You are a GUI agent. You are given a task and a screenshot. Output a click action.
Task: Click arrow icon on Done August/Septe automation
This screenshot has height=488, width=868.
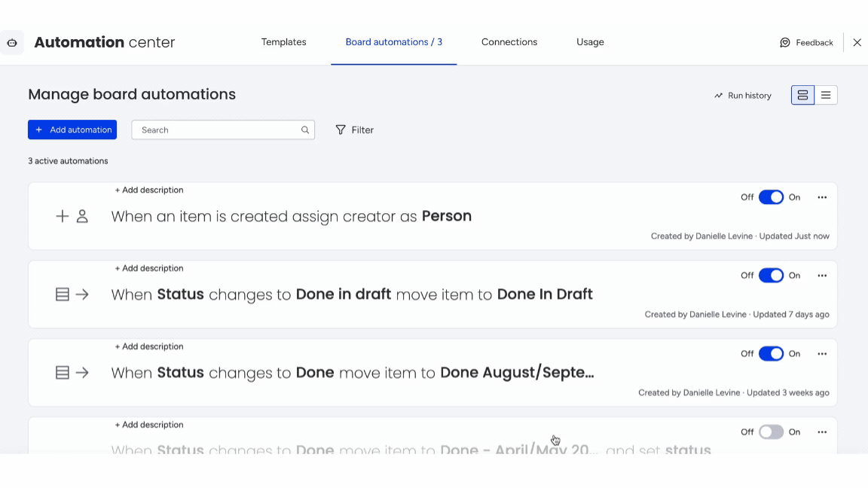pyautogui.click(x=82, y=373)
